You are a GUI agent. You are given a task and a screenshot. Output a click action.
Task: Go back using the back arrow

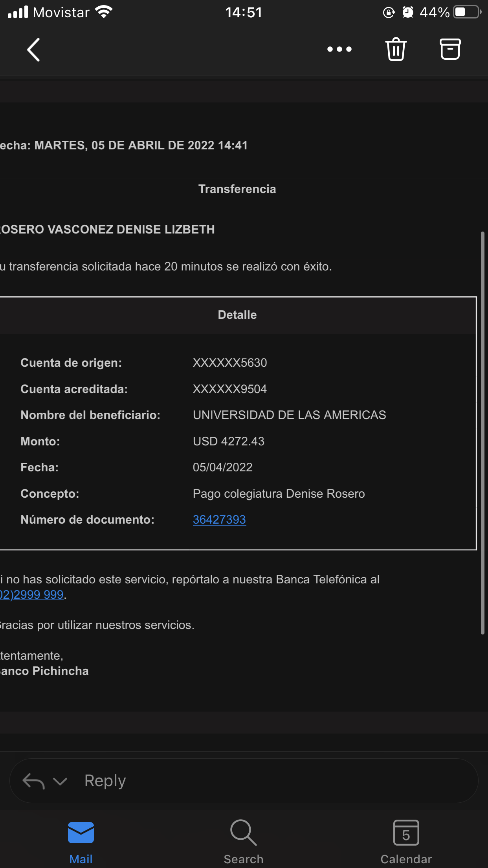pyautogui.click(x=34, y=50)
